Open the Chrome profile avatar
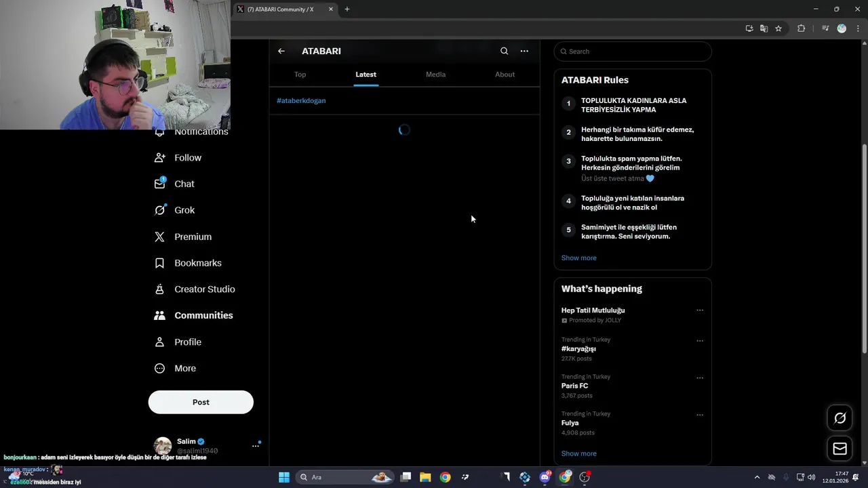 842,28
